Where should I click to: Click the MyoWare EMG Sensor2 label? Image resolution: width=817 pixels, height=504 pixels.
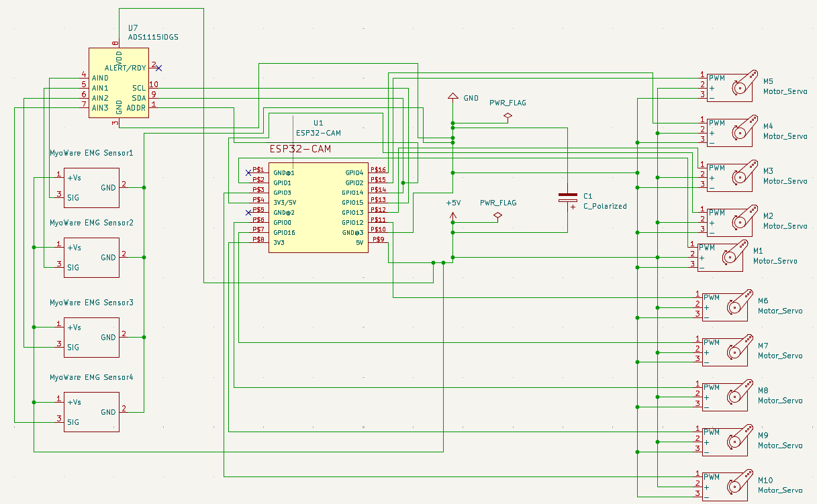coord(91,223)
